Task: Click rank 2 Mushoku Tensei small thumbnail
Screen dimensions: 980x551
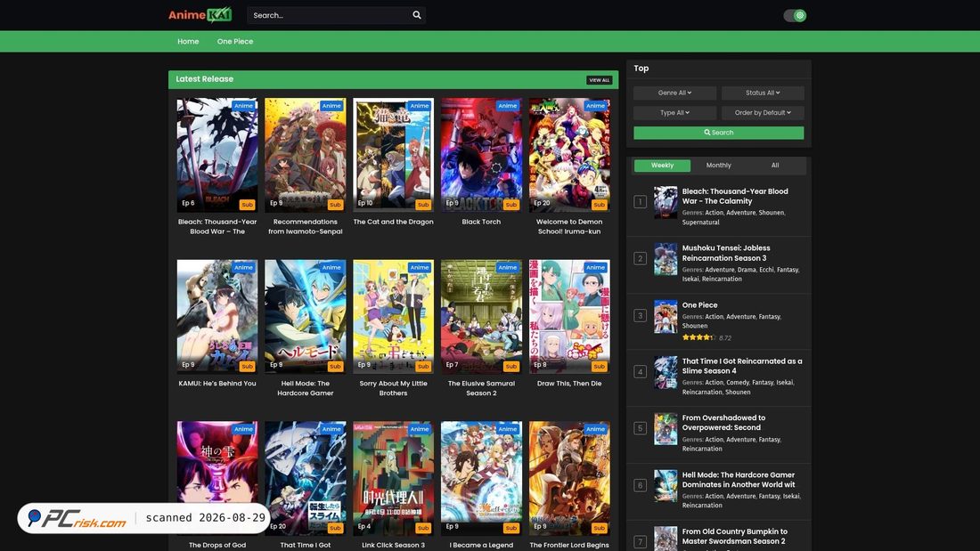Action: click(x=666, y=259)
